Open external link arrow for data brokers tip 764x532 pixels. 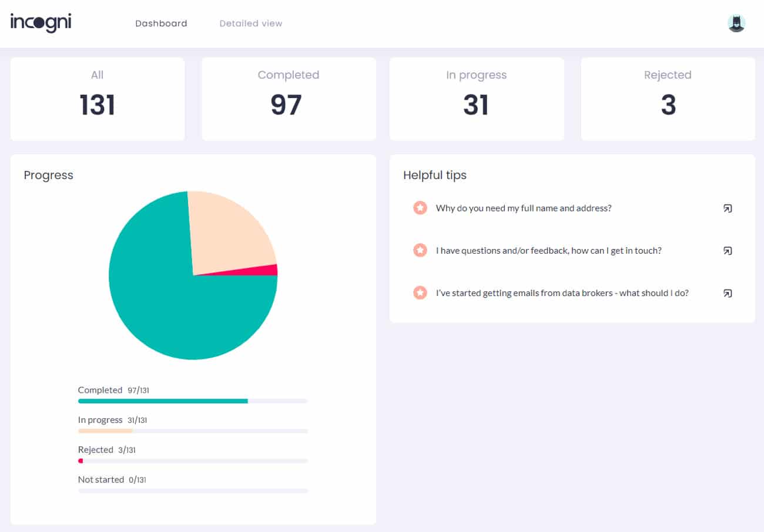728,293
